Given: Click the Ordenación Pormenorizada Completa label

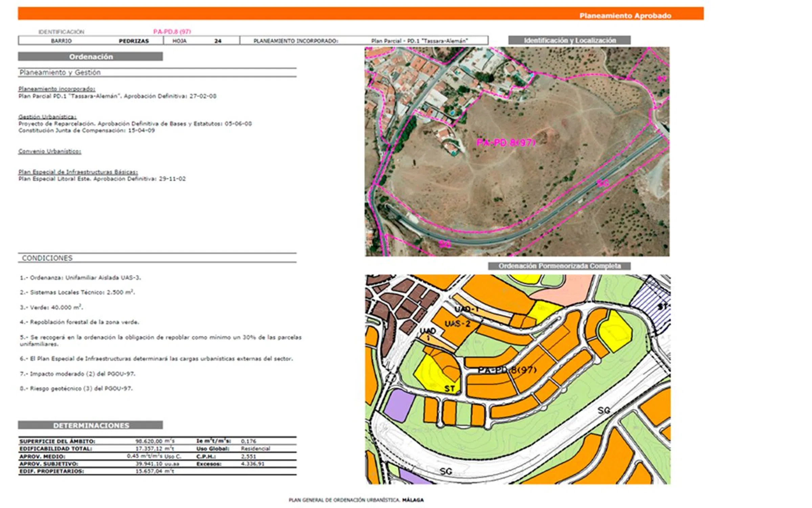Looking at the screenshot, I should click(x=559, y=266).
